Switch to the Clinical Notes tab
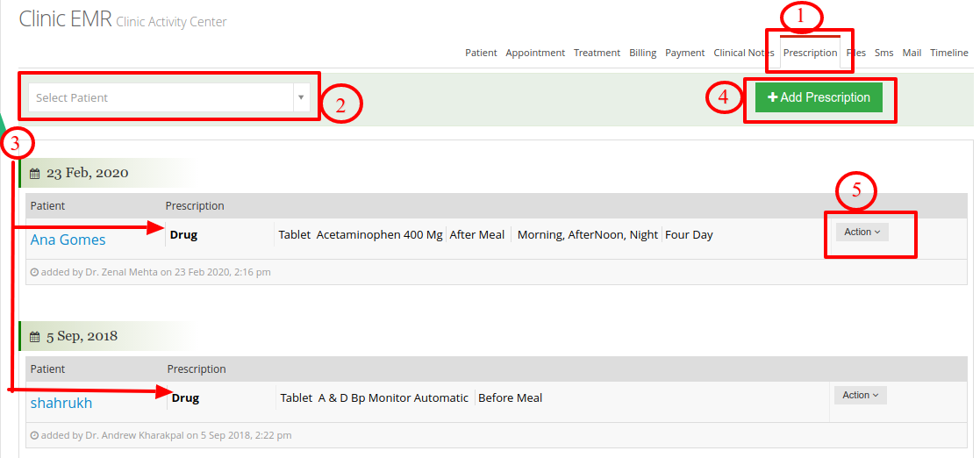 coord(744,54)
